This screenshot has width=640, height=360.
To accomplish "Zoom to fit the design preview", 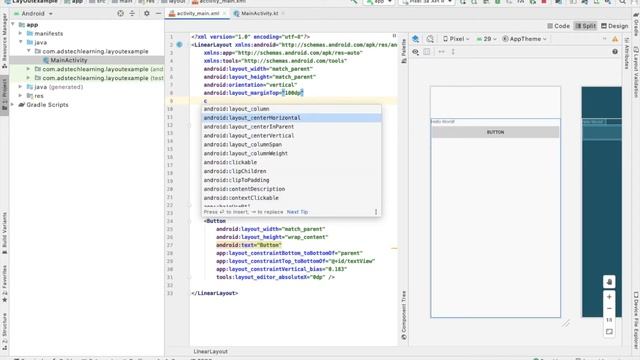I will point(609,332).
